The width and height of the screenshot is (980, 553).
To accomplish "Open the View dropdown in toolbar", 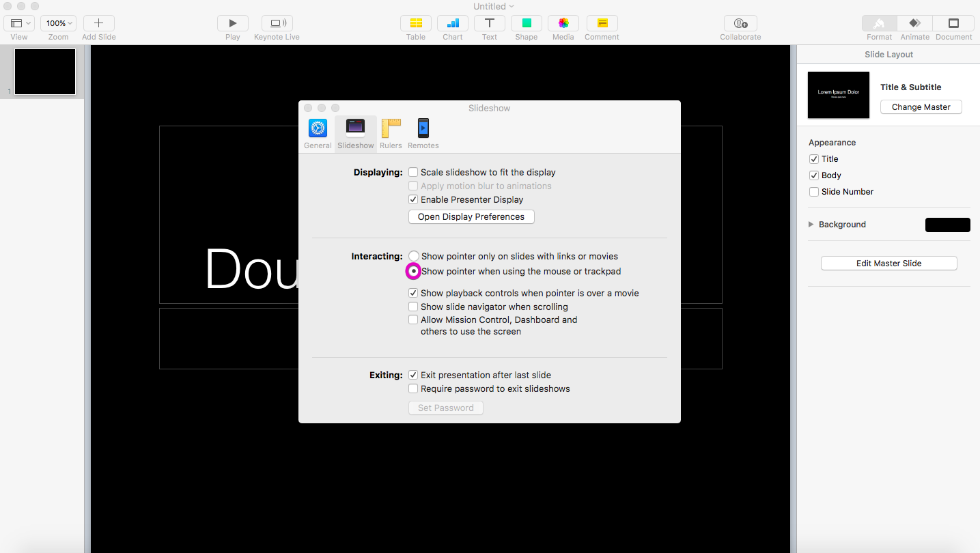I will coord(19,23).
